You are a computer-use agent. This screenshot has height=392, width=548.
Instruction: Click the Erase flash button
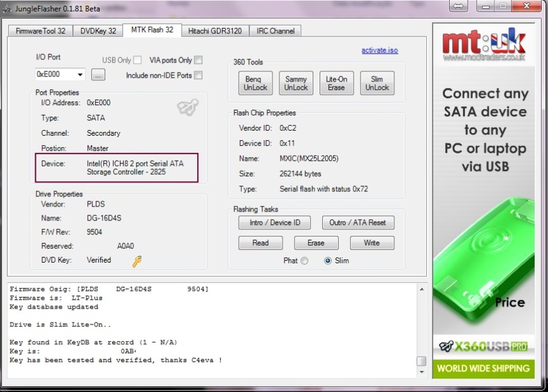click(x=316, y=243)
